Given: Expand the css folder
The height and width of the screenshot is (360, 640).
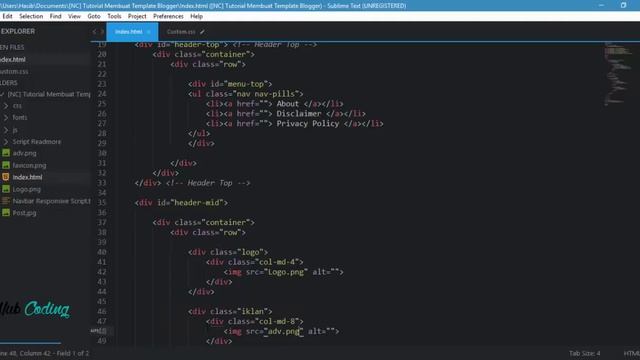Looking at the screenshot, I should pyautogui.click(x=6, y=106).
